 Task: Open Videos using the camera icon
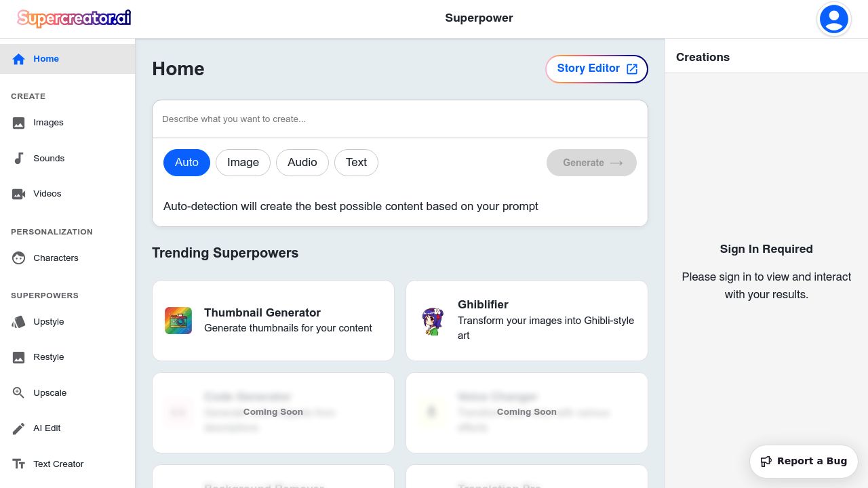[19, 194]
